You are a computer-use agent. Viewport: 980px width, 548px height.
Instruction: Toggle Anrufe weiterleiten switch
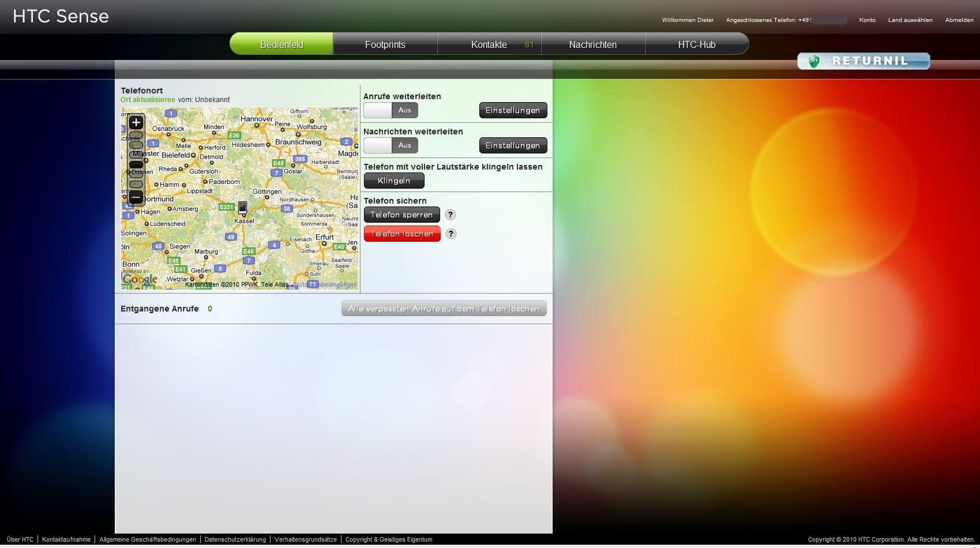(391, 110)
